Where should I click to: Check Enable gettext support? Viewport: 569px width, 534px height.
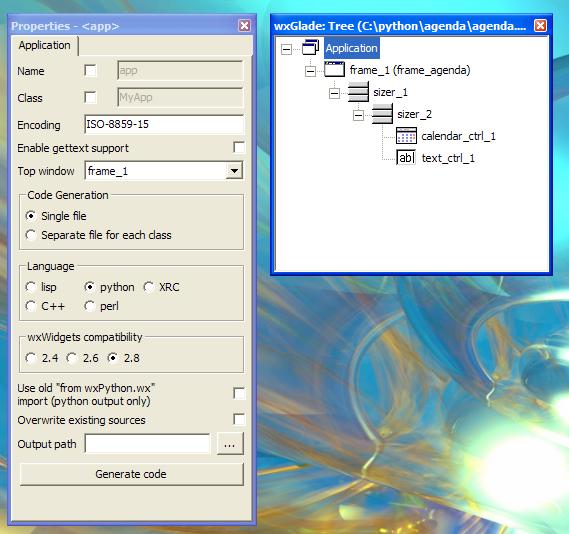[x=239, y=147]
